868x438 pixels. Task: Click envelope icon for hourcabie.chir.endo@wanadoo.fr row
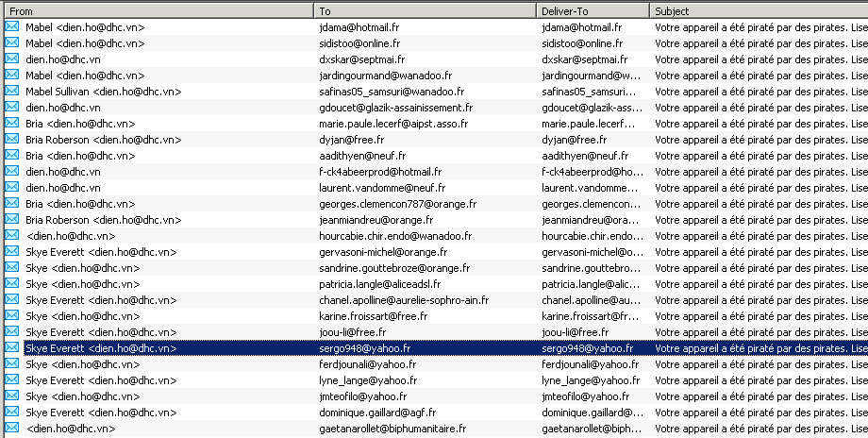pos(11,235)
